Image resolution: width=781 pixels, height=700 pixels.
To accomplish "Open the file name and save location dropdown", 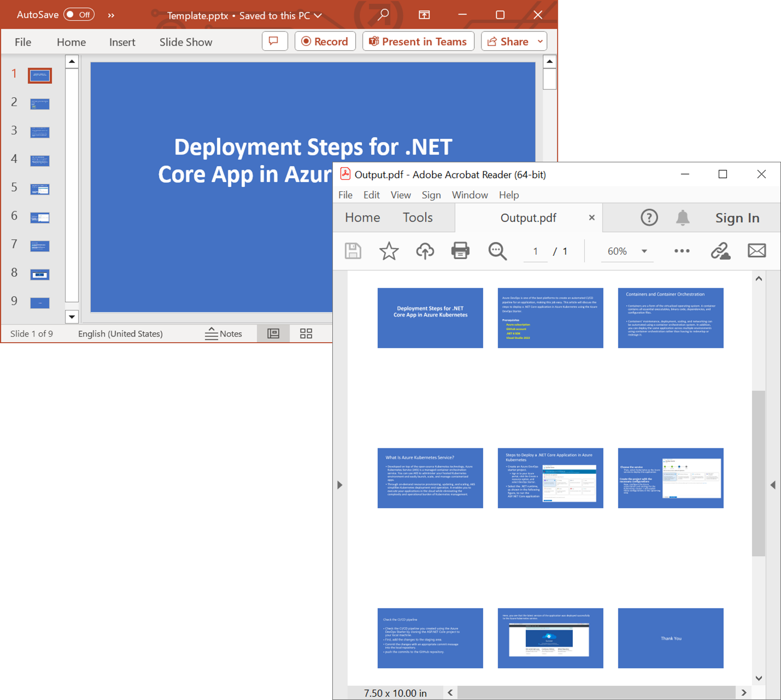I will 244,16.
